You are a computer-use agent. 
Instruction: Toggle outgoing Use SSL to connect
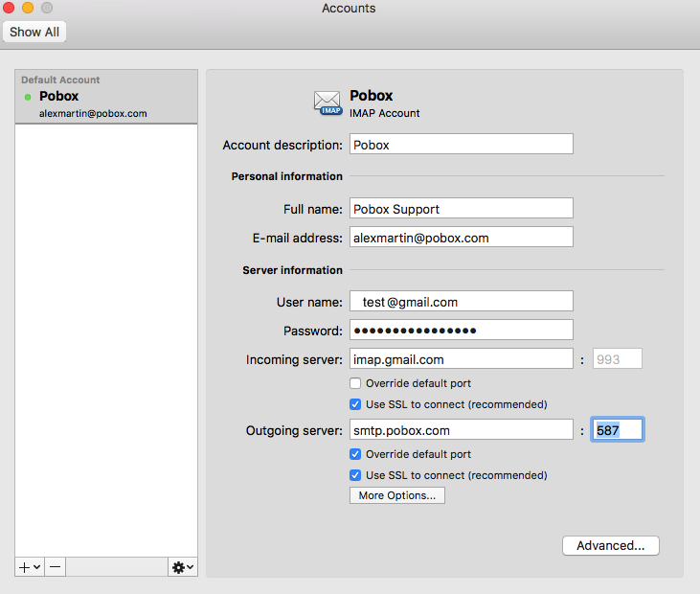tap(355, 475)
